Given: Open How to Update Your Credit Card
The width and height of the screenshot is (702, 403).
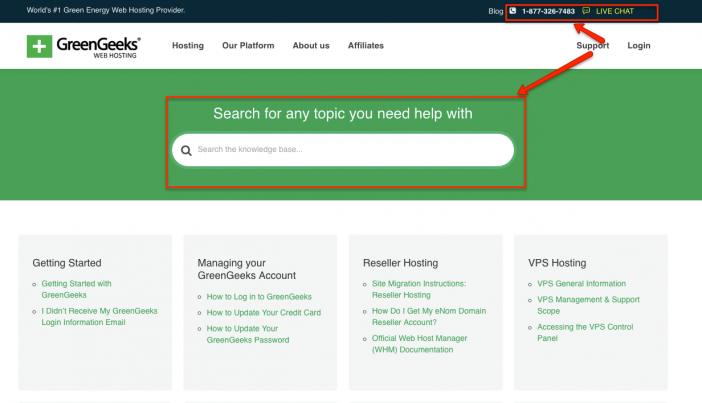Looking at the screenshot, I should (264, 313).
